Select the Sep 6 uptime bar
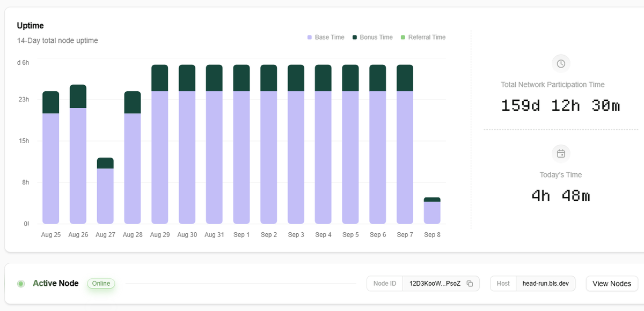This screenshot has height=311, width=644. [x=378, y=144]
